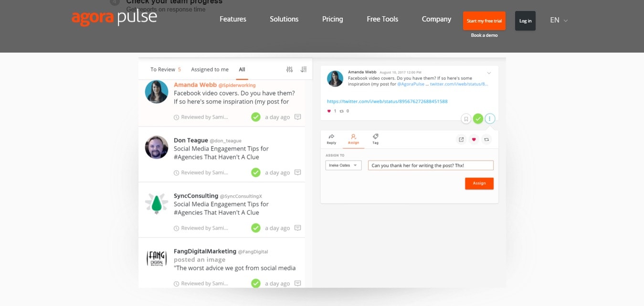Open the three-dot more actions button
The image size is (644, 306).
coord(490,119)
